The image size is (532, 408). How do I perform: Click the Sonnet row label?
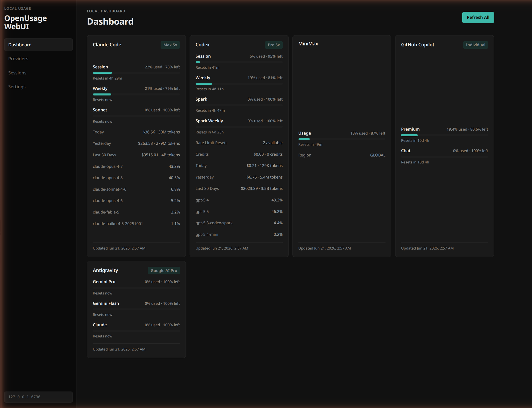tap(100, 110)
